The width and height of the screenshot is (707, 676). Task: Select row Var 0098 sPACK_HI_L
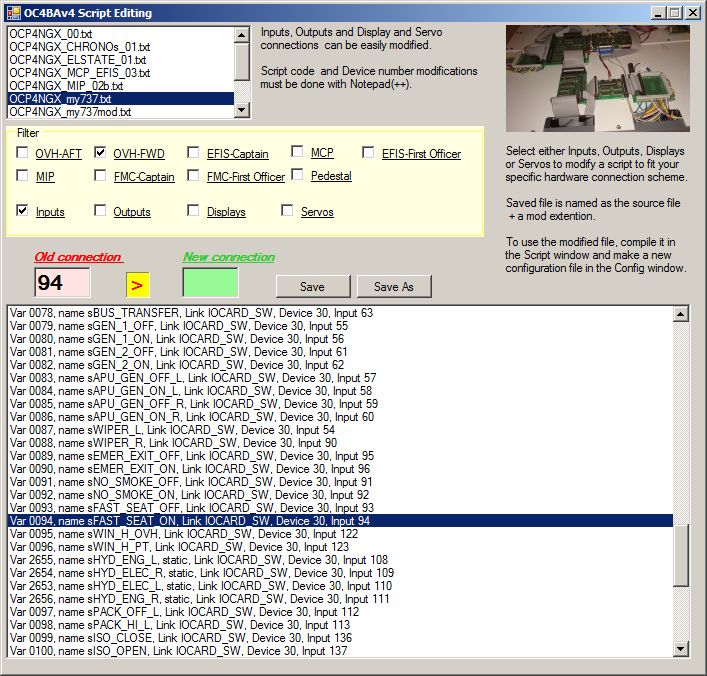340,625
